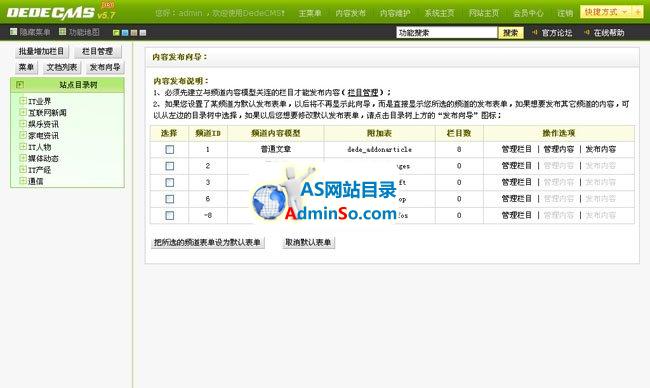Select the tan skin swatch
Viewport: 650px width, 388px height.
tap(134, 32)
